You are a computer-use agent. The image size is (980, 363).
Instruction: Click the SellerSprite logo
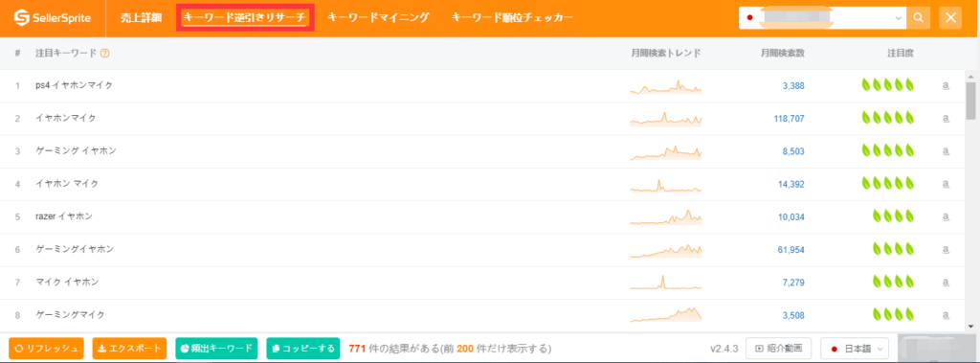coord(53,17)
